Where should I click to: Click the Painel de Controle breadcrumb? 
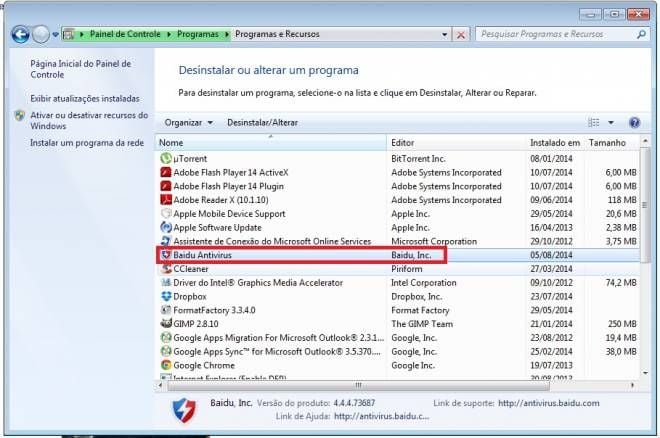[x=125, y=34]
